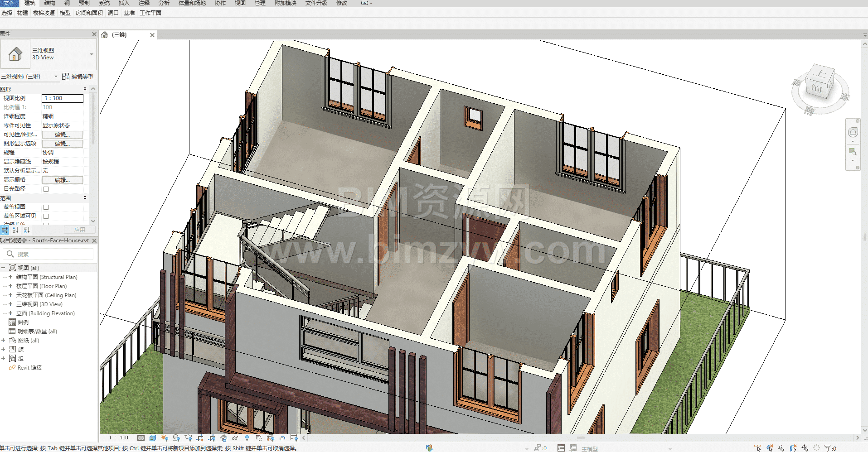Image resolution: width=868 pixels, height=452 pixels.
Task: Toggle shadows in the view control bar
Action: (176, 438)
